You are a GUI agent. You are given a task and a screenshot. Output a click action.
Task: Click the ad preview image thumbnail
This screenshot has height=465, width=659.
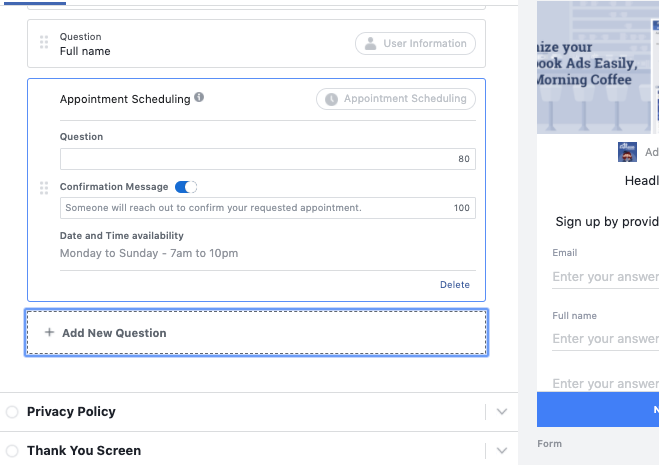point(597,66)
